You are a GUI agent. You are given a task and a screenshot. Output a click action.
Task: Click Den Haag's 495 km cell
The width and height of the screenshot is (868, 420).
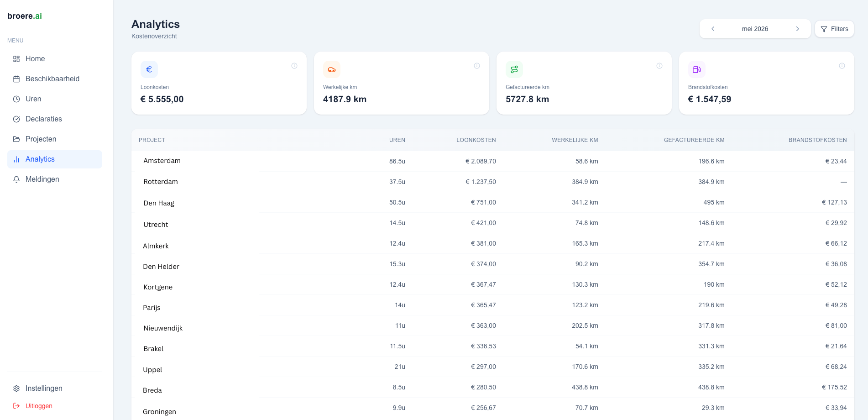714,202
